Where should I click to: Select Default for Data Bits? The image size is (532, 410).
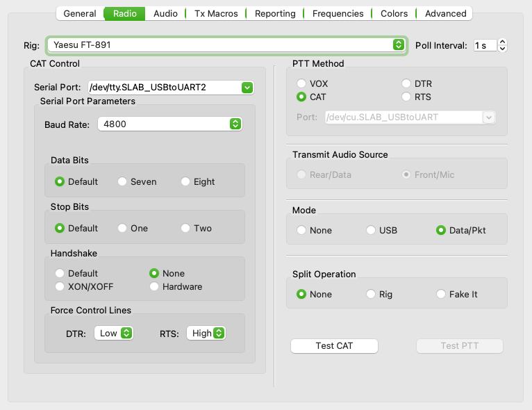tap(76, 181)
